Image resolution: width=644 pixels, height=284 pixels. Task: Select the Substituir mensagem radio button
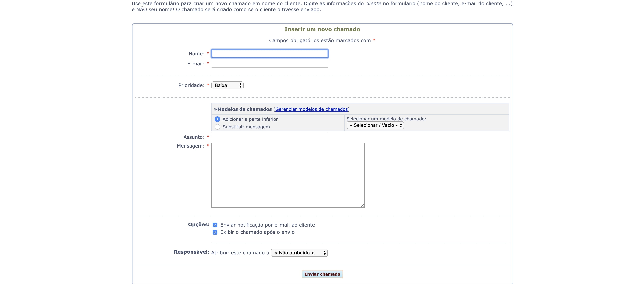point(217,127)
